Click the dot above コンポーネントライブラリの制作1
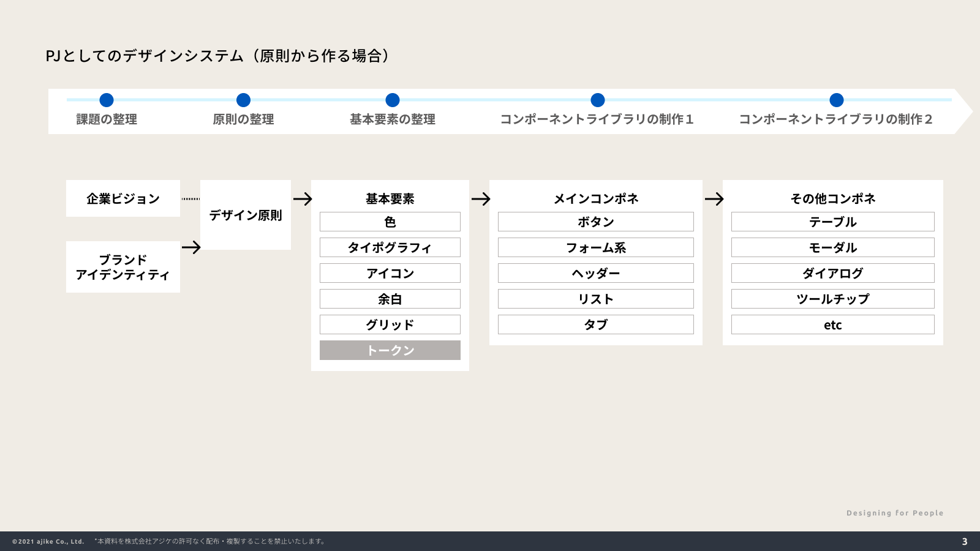Viewport: 980px width, 551px height. tap(598, 100)
